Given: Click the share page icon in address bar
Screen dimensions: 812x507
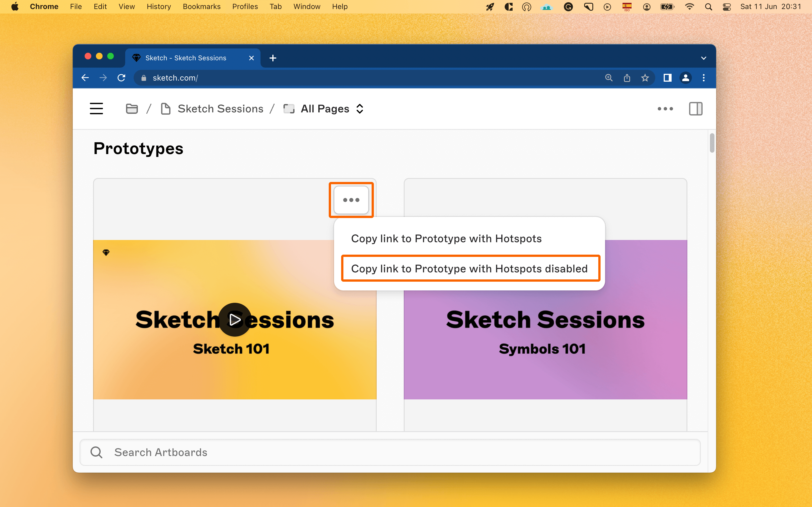Looking at the screenshot, I should tap(627, 78).
